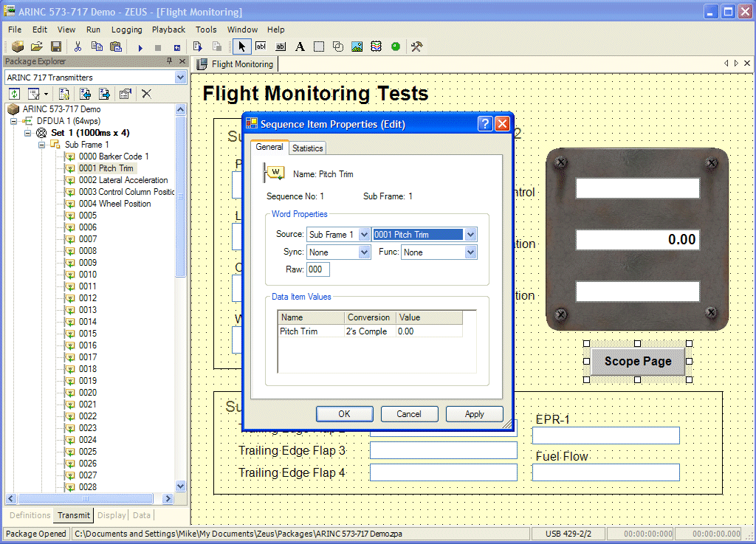The height and width of the screenshot is (544, 756).
Task: Open the Logging menu
Action: [127, 30]
